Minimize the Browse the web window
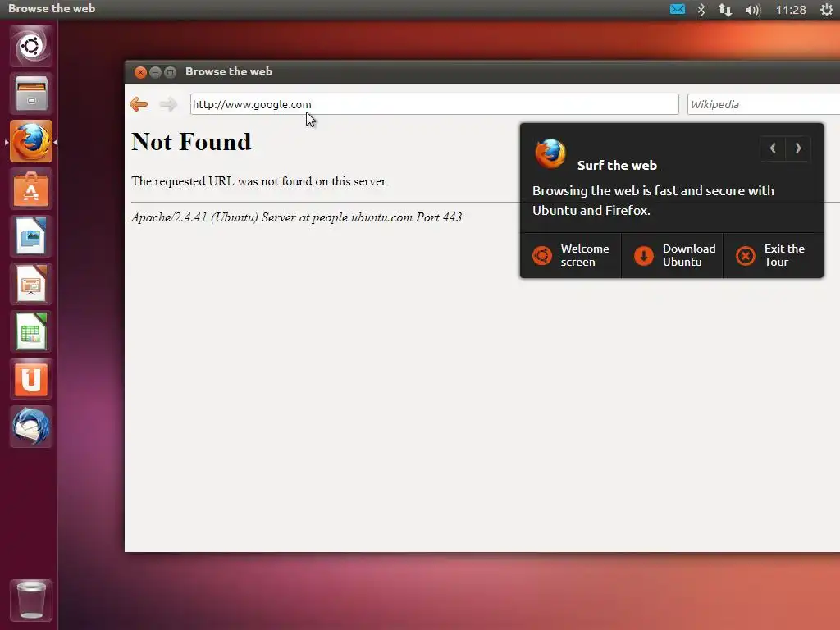 pyautogui.click(x=155, y=72)
